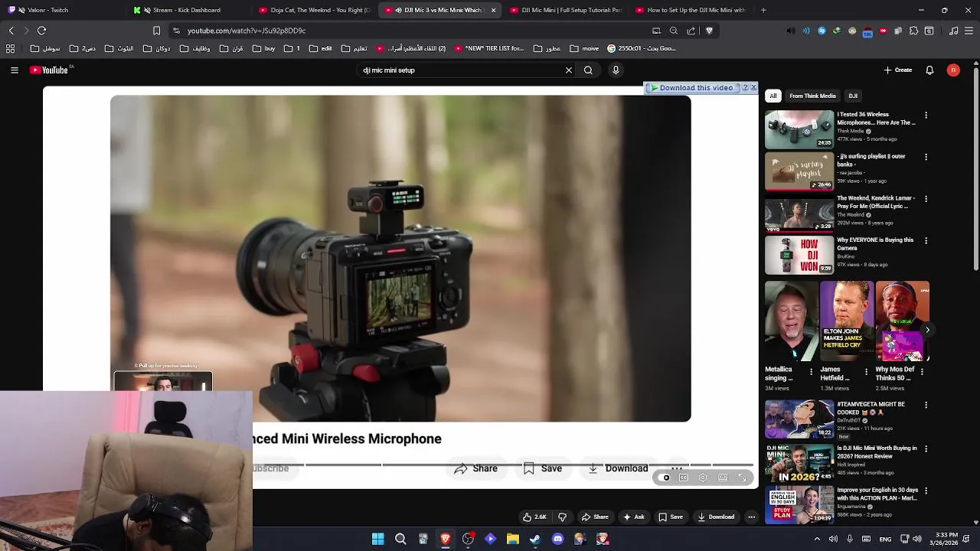
Task: Toggle closed captions in the player
Action: [x=684, y=478]
